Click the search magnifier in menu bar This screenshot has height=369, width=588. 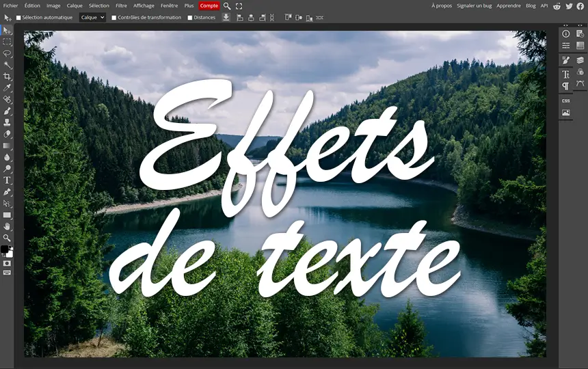(227, 6)
